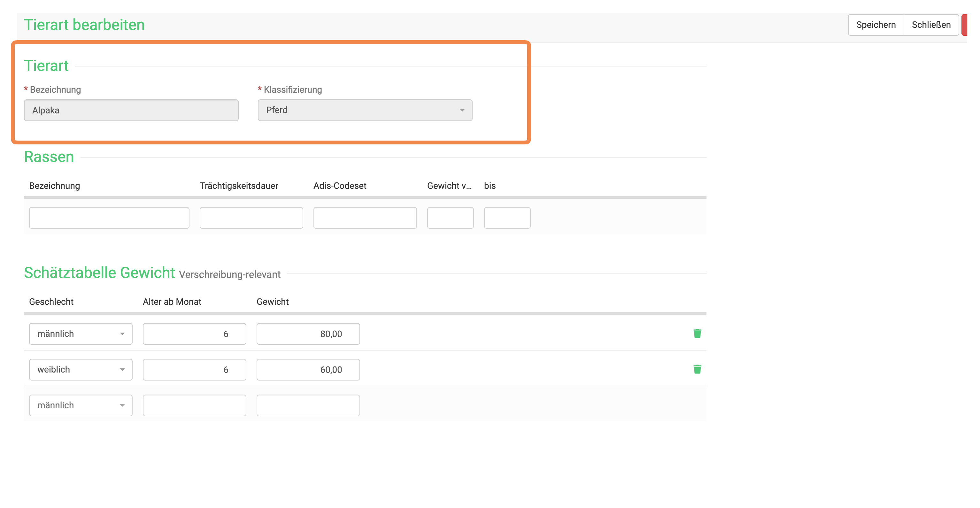Click the empty bis weight input
This screenshot has width=980, height=508.
click(507, 218)
